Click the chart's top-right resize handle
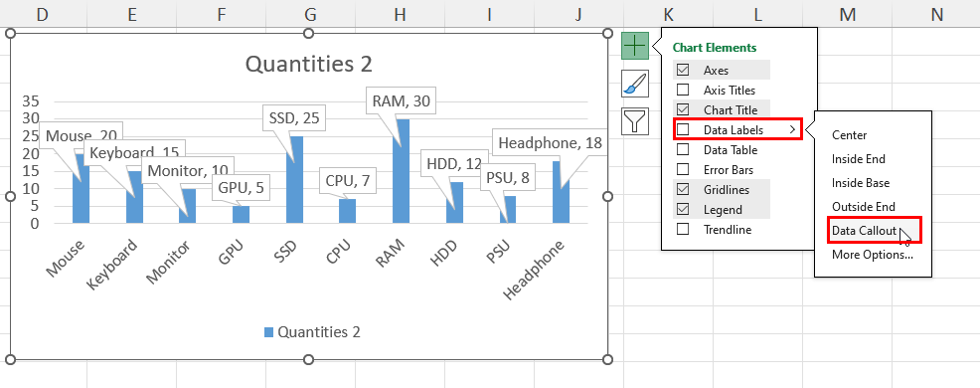Image resolution: width=980 pixels, height=388 pixels. tap(607, 33)
